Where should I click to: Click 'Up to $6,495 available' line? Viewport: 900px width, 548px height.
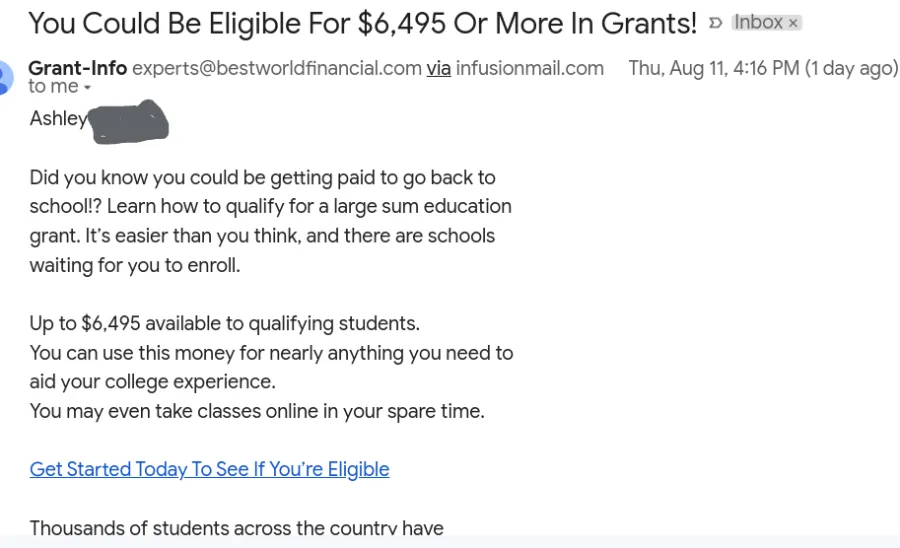click(x=224, y=324)
